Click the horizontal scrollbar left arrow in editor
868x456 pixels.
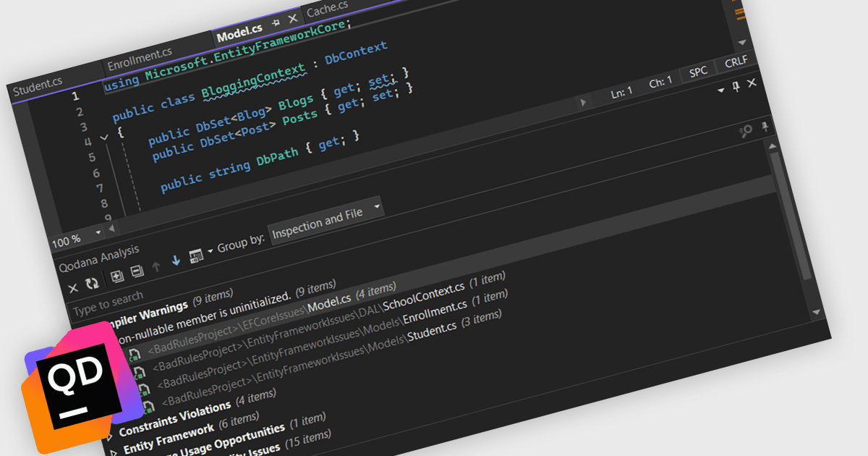[x=111, y=229]
